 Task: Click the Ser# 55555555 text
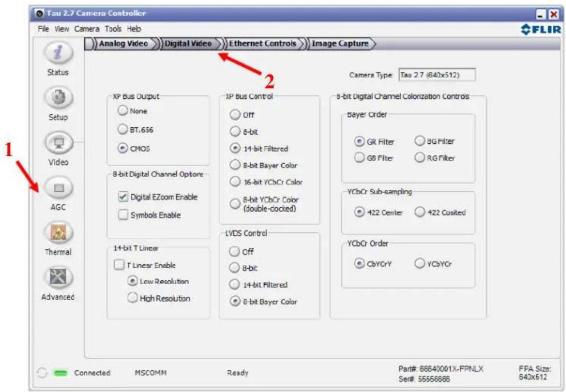[424, 379]
